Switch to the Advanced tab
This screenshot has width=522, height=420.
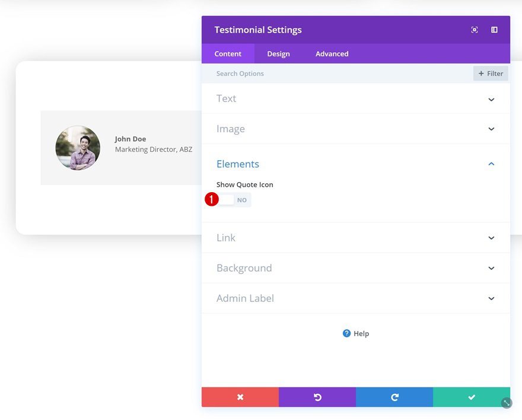(331, 53)
